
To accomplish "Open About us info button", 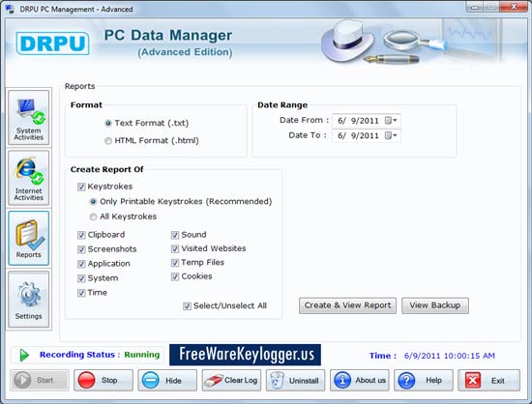I will pos(360,380).
